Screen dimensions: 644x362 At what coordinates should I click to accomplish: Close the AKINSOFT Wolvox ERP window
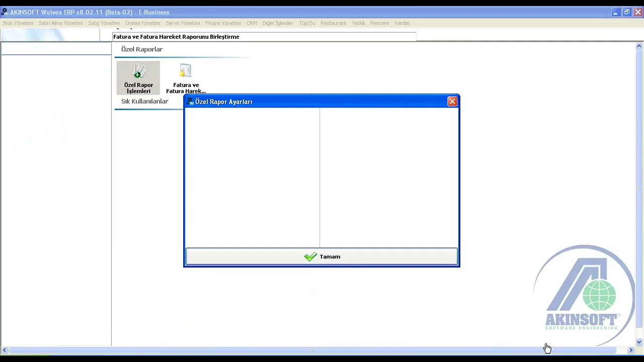638,12
